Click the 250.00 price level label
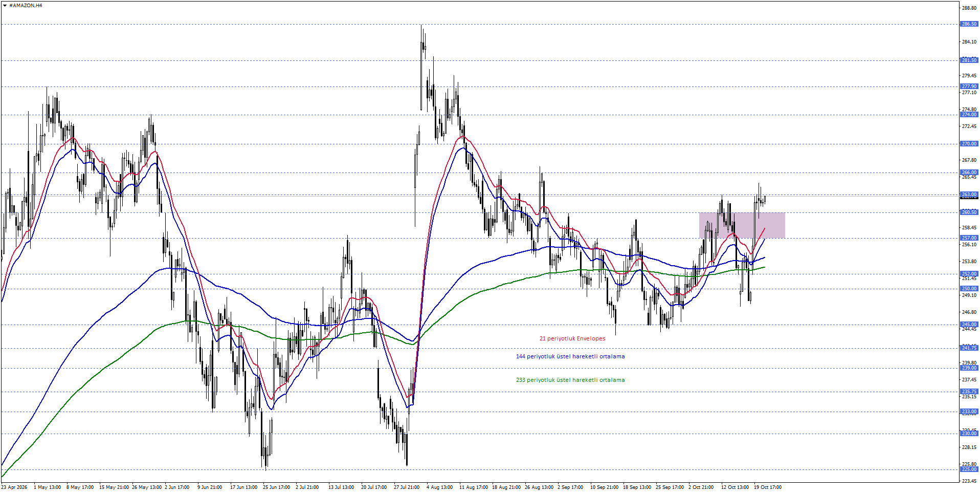 pos(969,289)
